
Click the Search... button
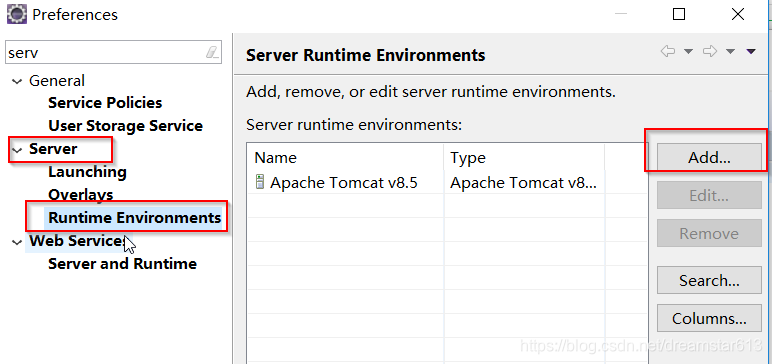point(709,280)
